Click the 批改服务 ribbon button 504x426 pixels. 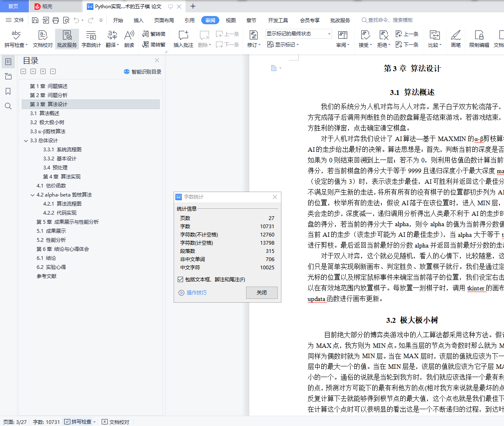pyautogui.click(x=67, y=39)
